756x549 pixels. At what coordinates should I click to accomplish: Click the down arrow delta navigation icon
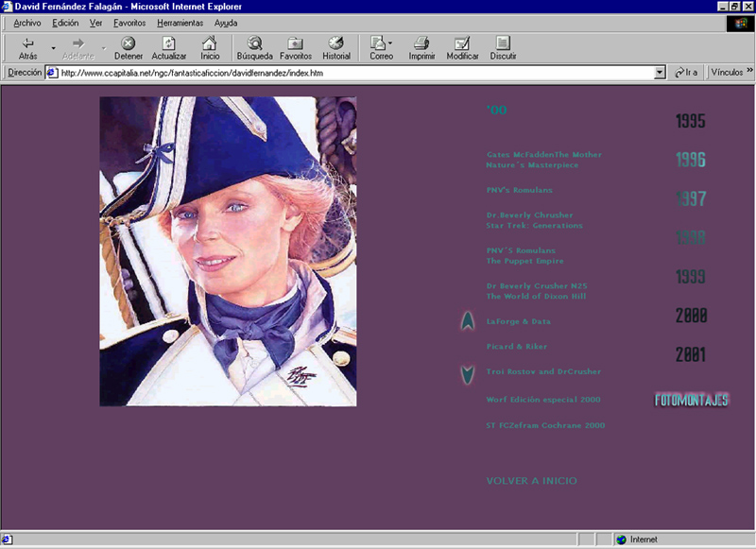467,375
